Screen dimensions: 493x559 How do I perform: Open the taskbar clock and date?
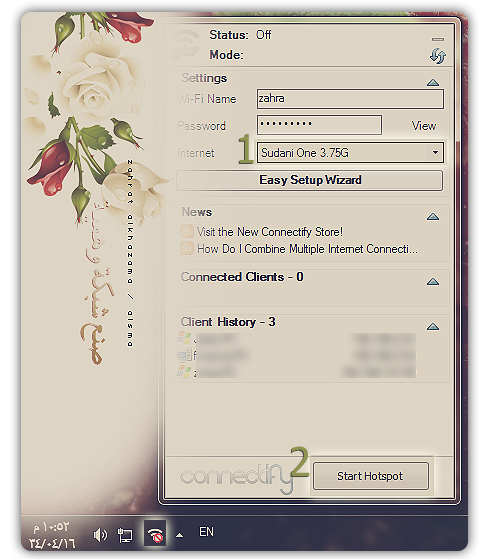coord(52,535)
